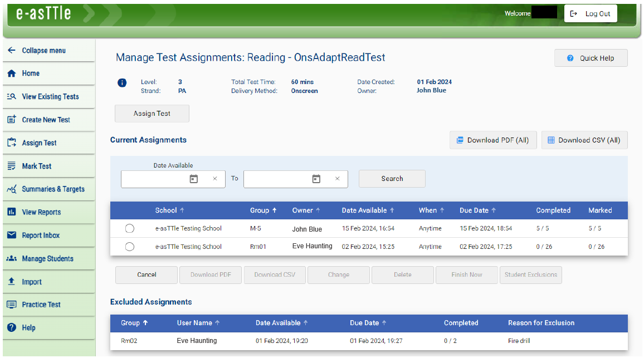Select the Summaries & Targets chart icon
Viewport: 644px width, 358px height.
click(11, 189)
